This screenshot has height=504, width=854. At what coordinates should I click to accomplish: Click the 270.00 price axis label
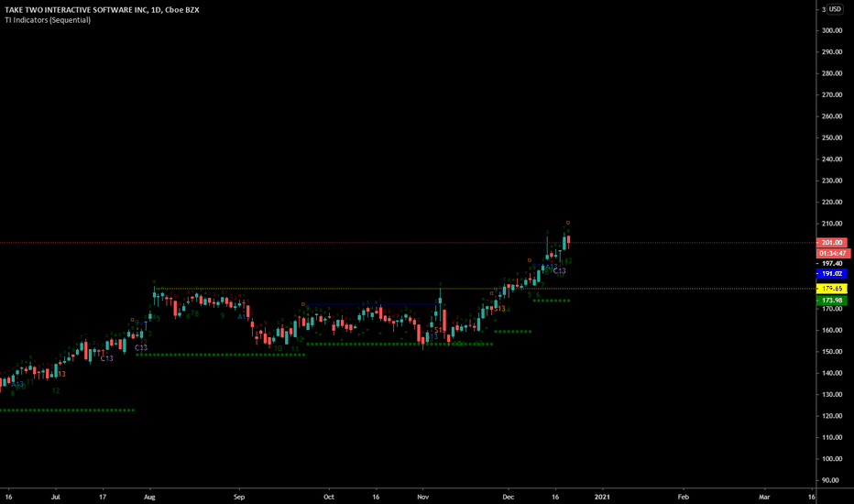(x=832, y=94)
